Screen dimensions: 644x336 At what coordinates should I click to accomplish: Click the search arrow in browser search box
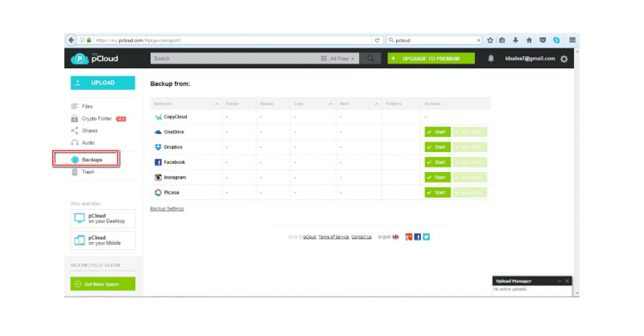coord(478,40)
